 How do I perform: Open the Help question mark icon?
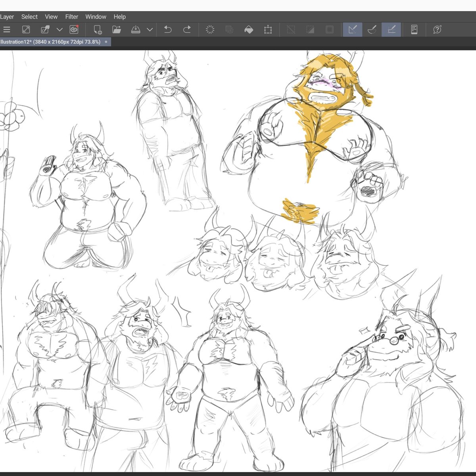pos(437,29)
